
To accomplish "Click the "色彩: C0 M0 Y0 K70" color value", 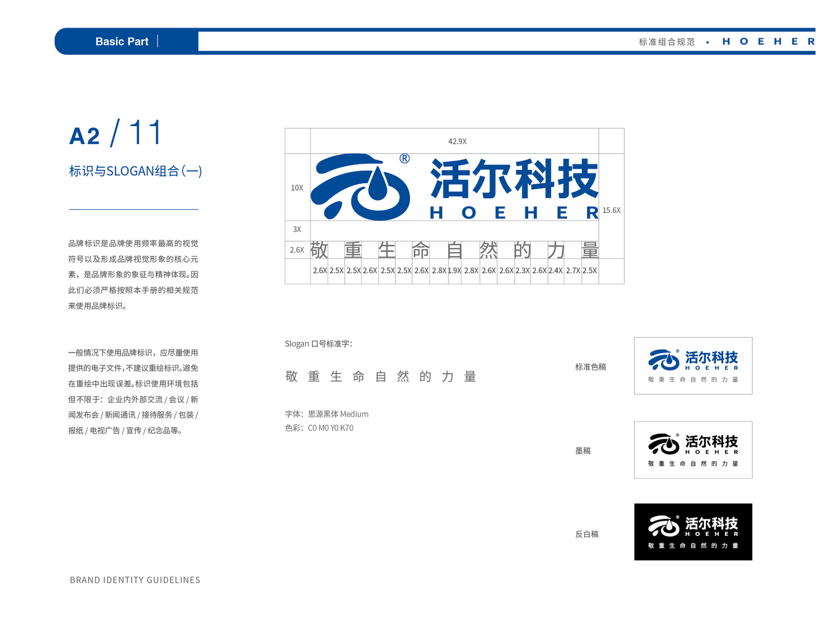I will [319, 428].
